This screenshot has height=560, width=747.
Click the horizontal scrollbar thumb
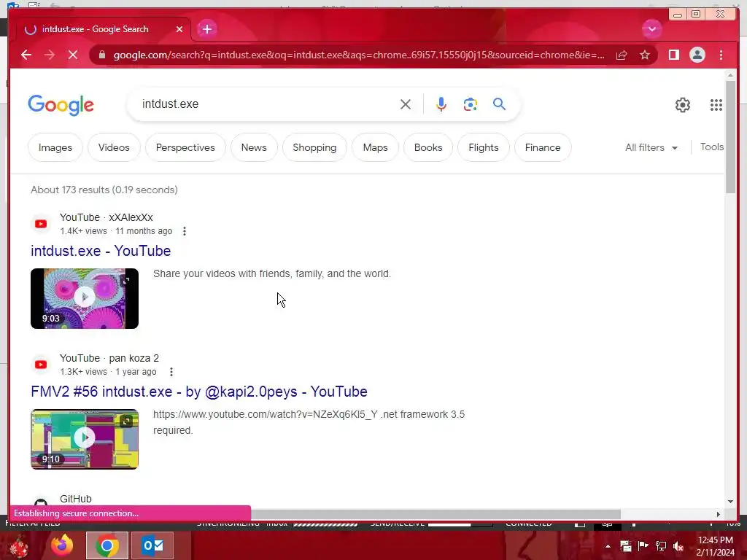[x=436, y=514]
